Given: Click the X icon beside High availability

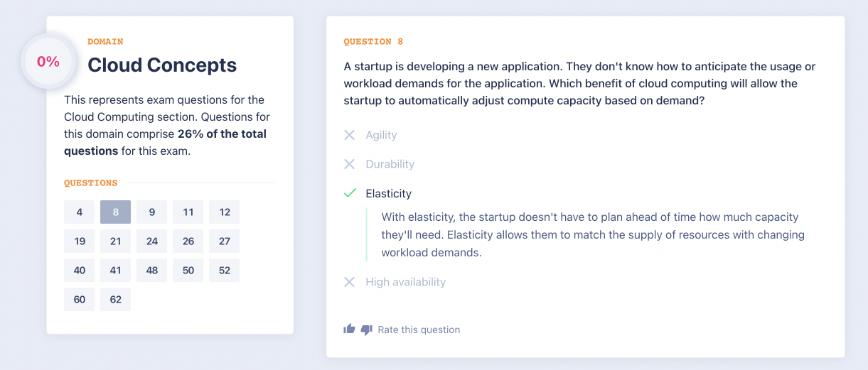Looking at the screenshot, I should (349, 282).
